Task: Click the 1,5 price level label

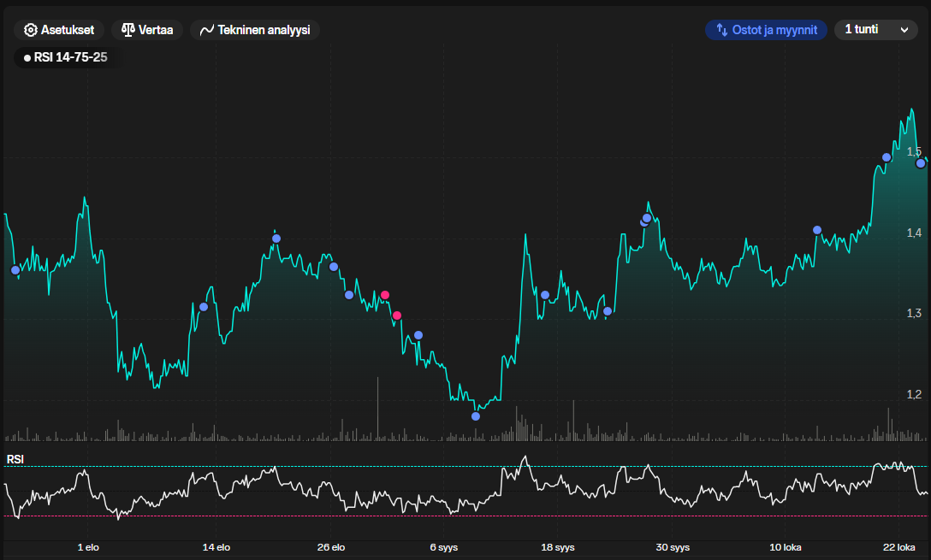Action: pyautogui.click(x=913, y=152)
